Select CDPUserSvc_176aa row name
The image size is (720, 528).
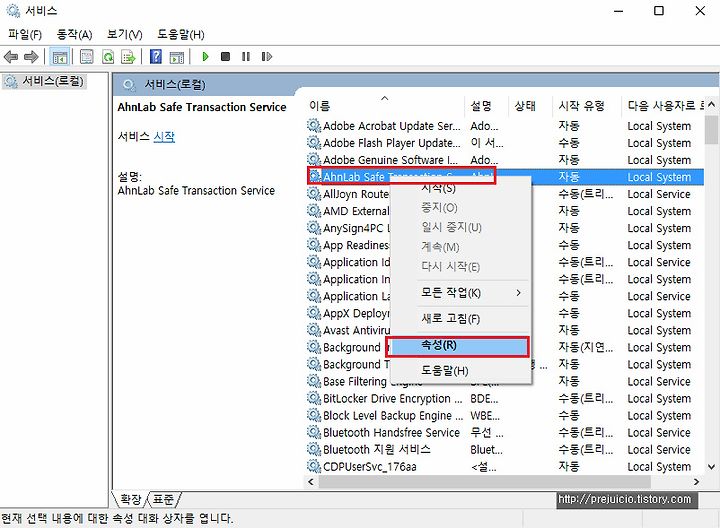pyautogui.click(x=370, y=467)
